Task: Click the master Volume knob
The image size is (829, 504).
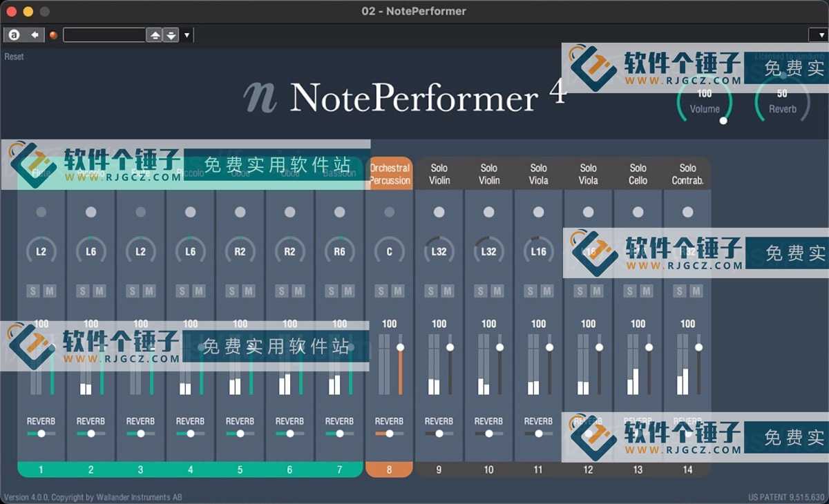Action: pos(705,102)
